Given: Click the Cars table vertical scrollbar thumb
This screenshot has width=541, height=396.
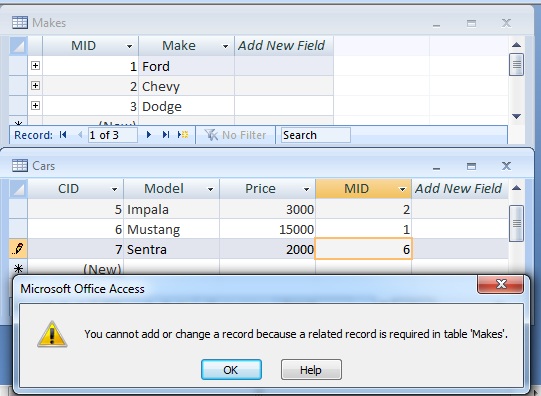Looking at the screenshot, I should 516,224.
